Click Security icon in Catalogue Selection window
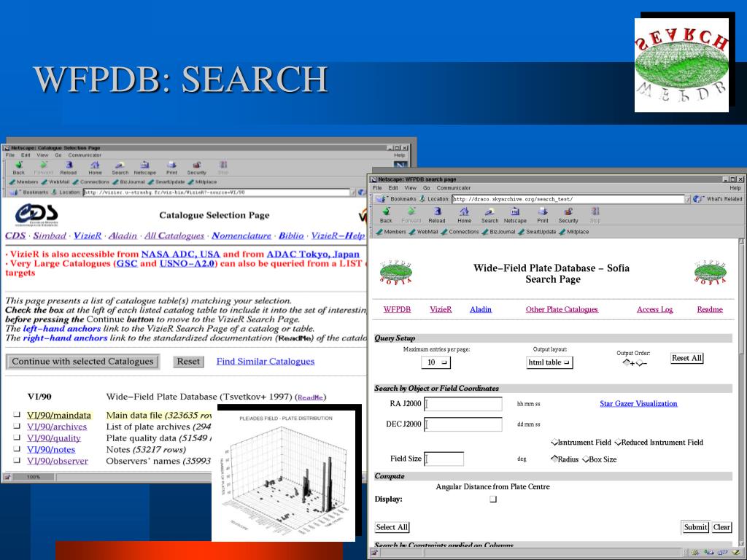The height and width of the screenshot is (560, 747). [197, 168]
